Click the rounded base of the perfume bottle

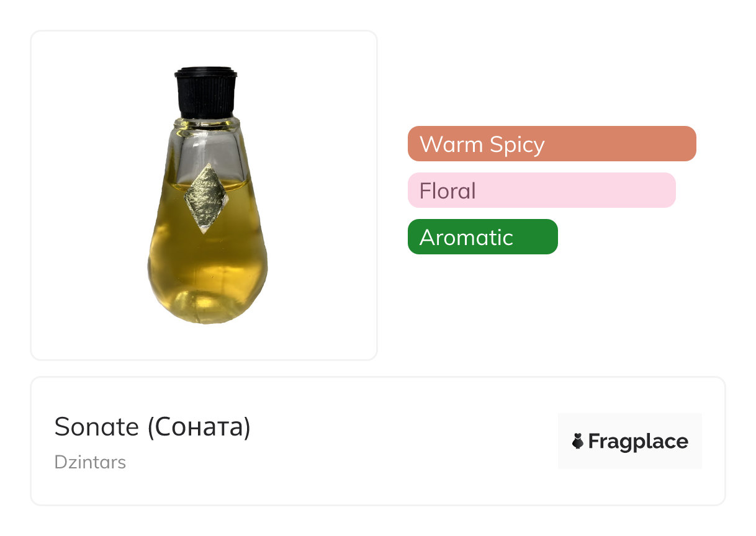tap(207, 304)
